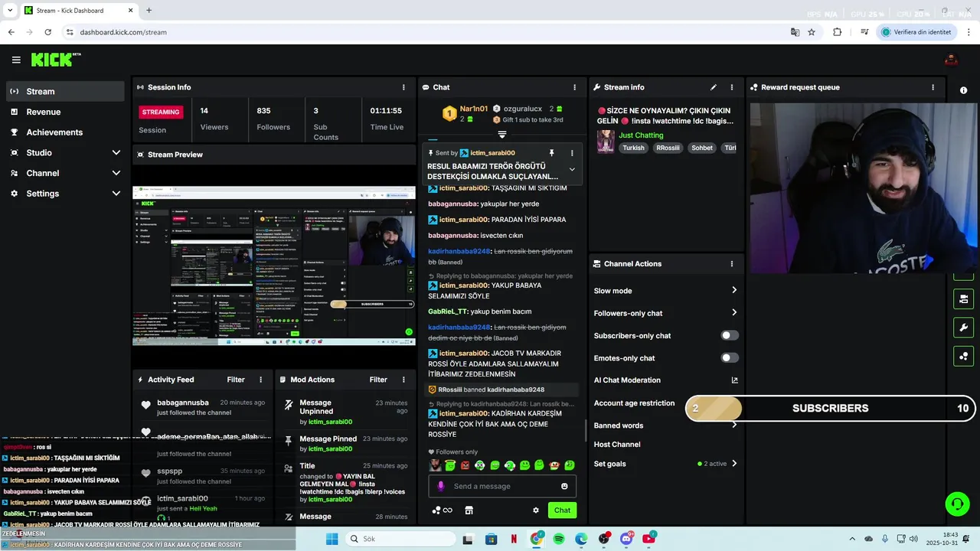Click the address bar URL
The width and height of the screenshot is (980, 551).
coord(123,32)
